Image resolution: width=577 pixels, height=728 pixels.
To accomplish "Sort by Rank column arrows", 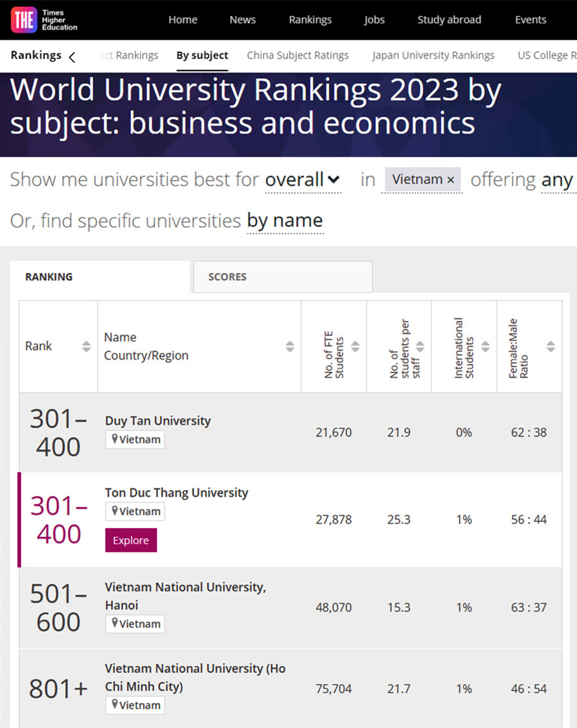I will 86,346.
